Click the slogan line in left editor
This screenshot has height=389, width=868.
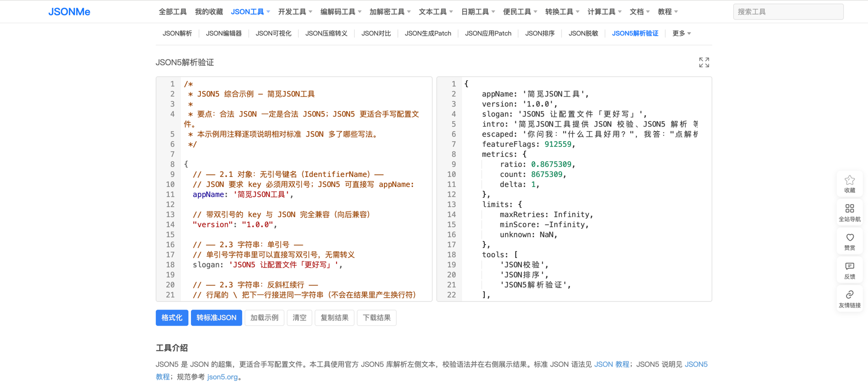268,265
